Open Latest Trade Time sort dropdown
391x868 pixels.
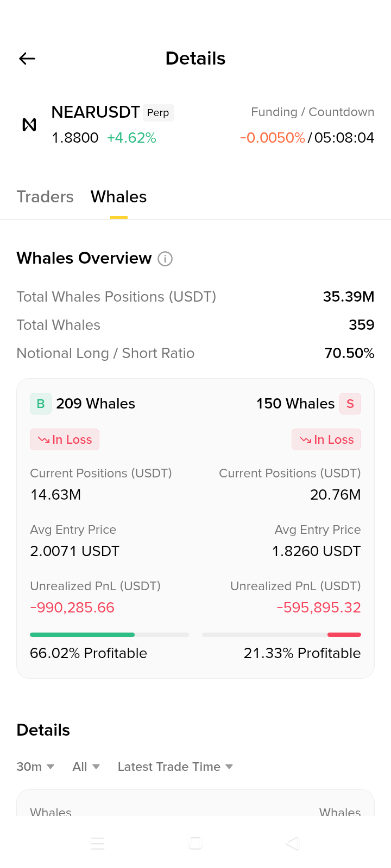point(175,767)
